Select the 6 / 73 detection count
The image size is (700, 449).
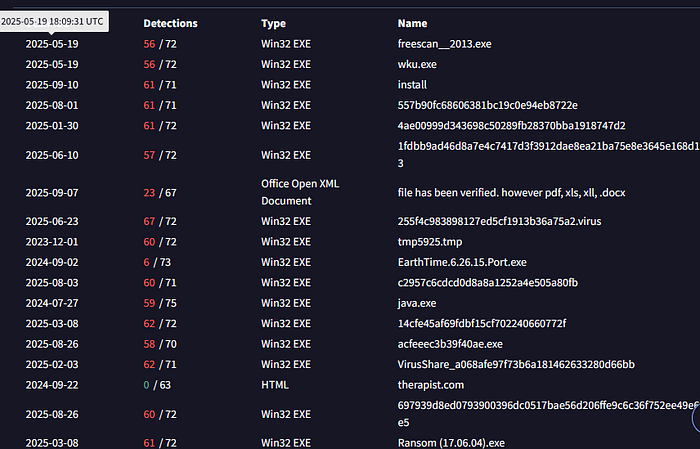tap(157, 262)
